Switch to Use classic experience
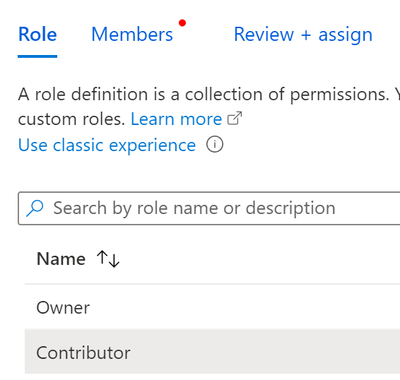Screen dimensions: 400x380 click(x=107, y=145)
